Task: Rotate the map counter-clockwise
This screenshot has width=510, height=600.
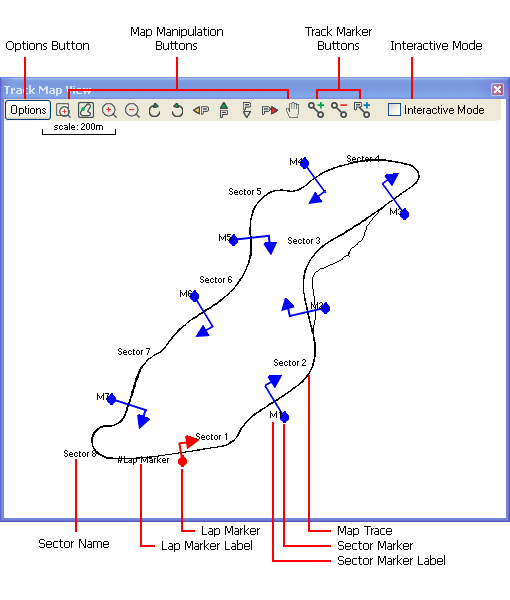Action: pos(178,111)
